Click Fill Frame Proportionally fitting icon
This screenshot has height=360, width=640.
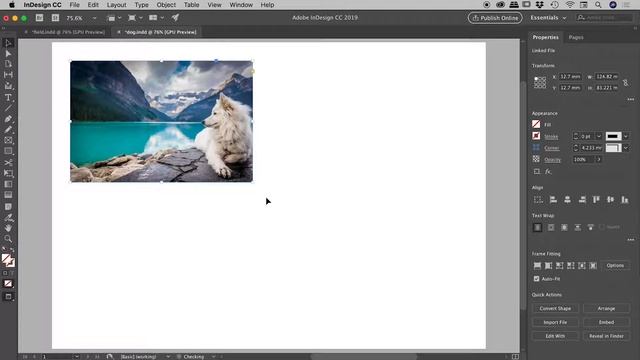pos(537,266)
